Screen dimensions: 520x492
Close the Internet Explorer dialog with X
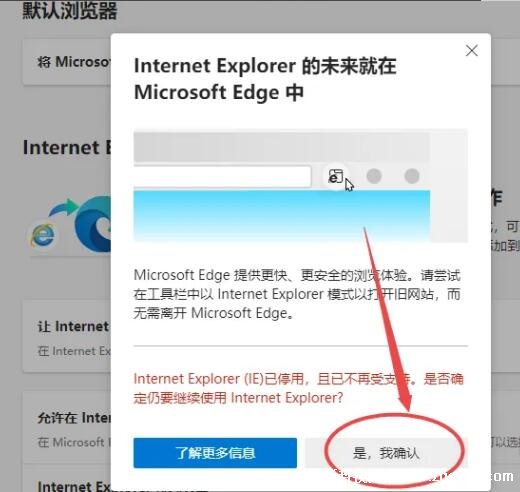(472, 51)
